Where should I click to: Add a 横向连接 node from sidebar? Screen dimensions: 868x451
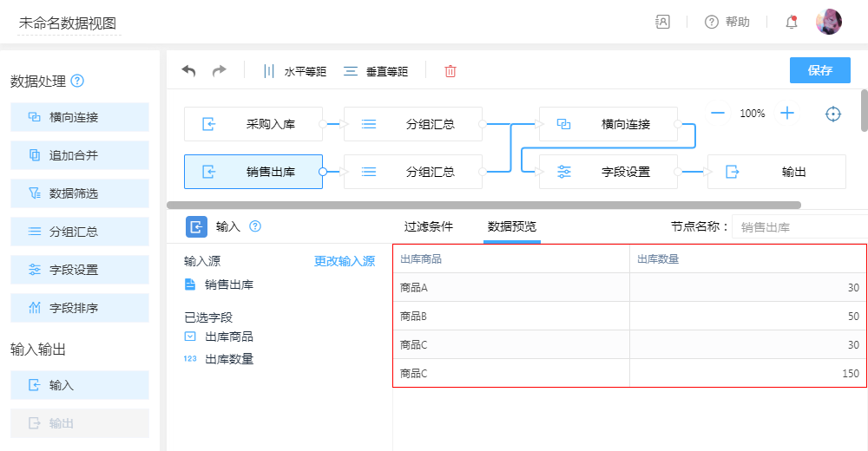(80, 117)
